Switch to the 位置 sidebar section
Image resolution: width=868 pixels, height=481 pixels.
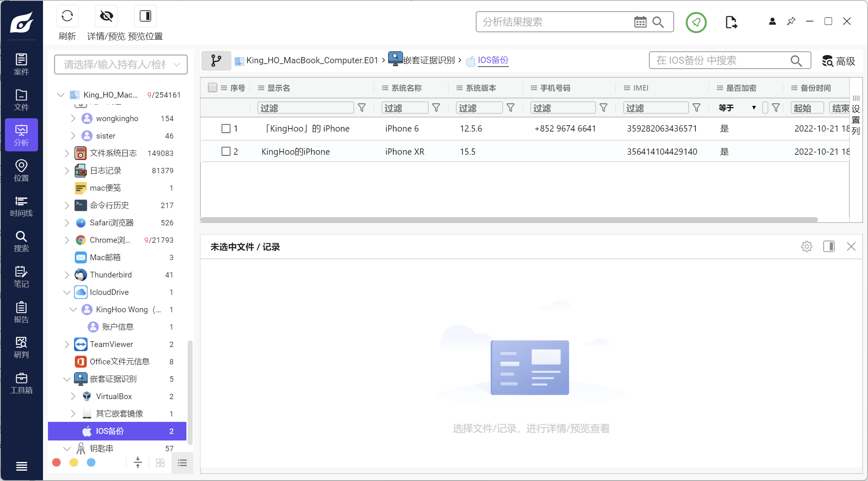[x=21, y=170]
